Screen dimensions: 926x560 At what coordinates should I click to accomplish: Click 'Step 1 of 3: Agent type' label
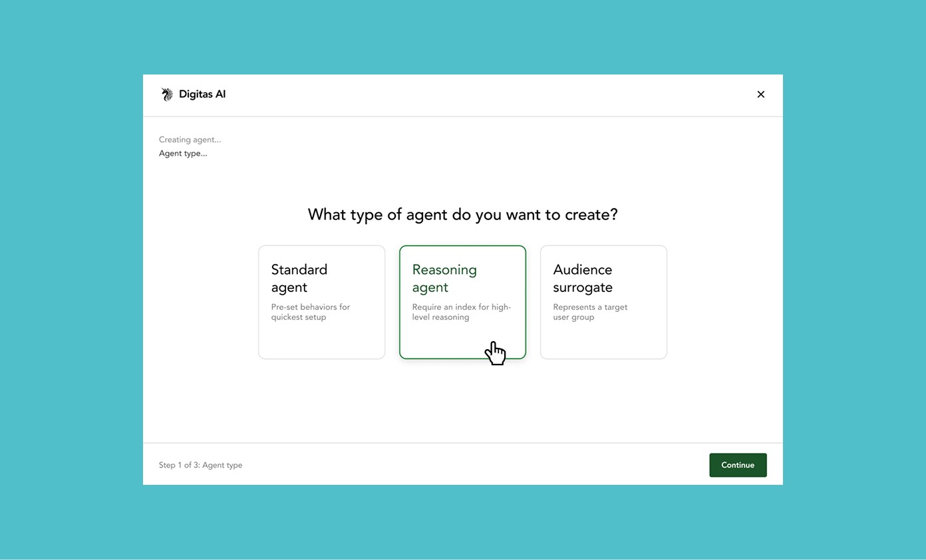click(x=200, y=465)
